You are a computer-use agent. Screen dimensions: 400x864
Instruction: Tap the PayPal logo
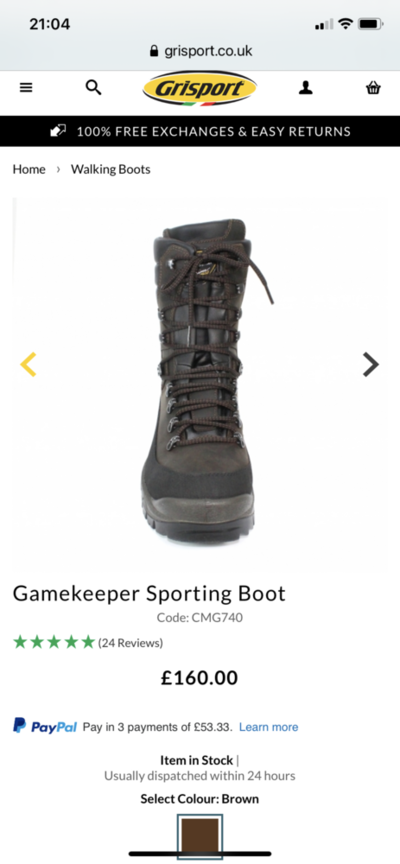point(45,726)
